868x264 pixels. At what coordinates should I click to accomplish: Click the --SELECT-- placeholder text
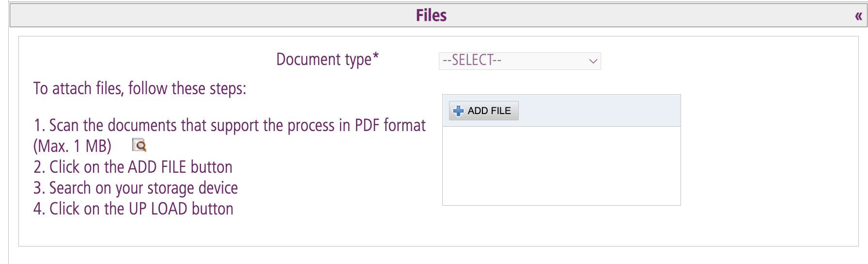[x=472, y=60]
